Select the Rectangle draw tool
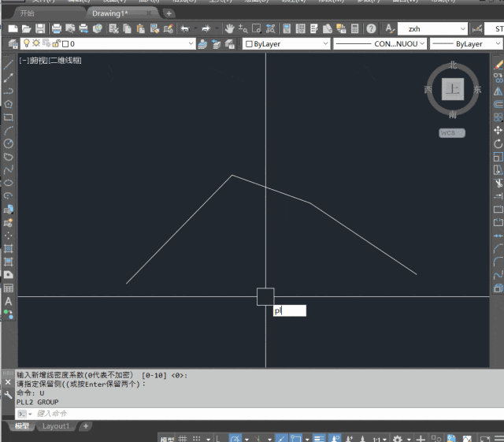Screen dimensions: 504x442 [x=9, y=117]
